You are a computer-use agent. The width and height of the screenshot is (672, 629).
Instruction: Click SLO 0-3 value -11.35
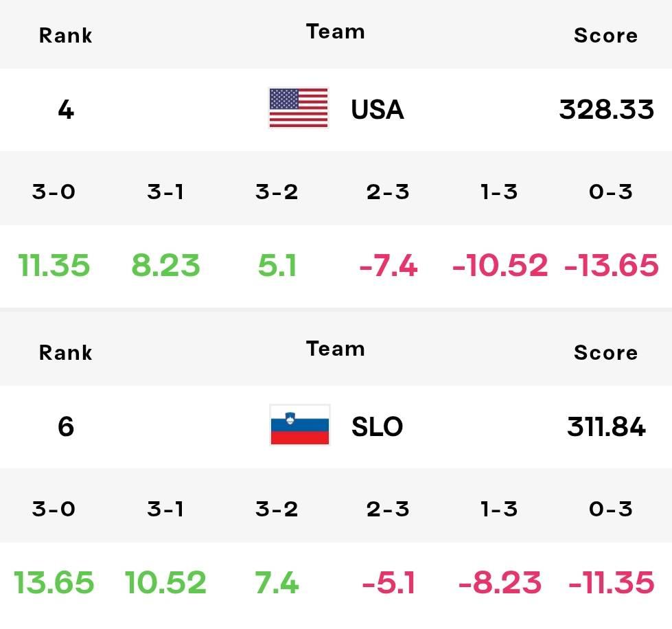point(611,583)
